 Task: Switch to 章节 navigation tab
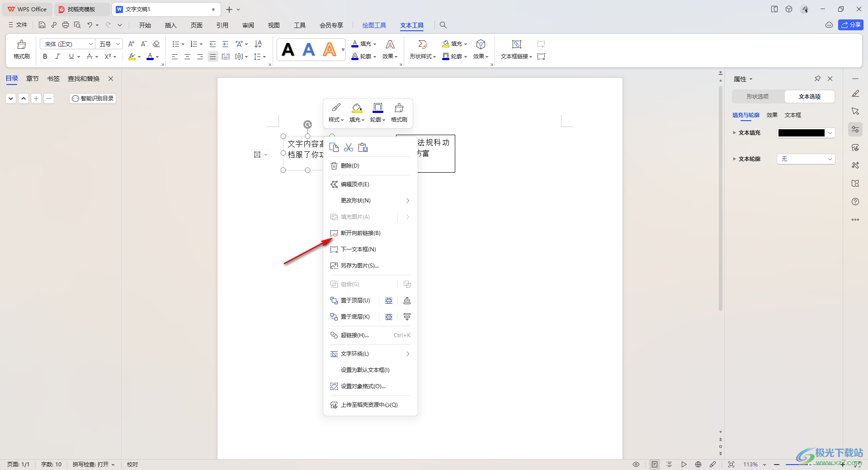33,79
